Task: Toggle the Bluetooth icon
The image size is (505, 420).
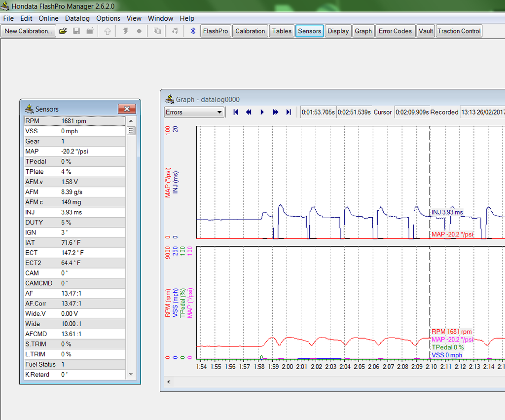Action: (x=193, y=31)
